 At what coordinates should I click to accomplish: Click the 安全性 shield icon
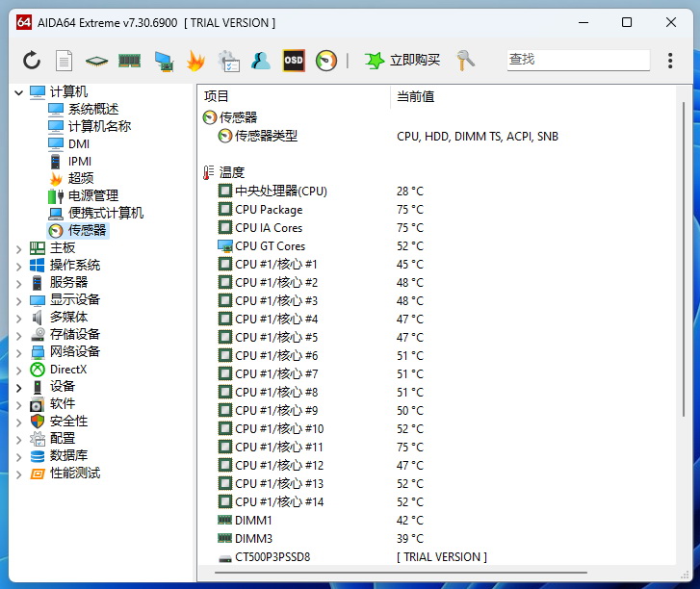click(38, 422)
